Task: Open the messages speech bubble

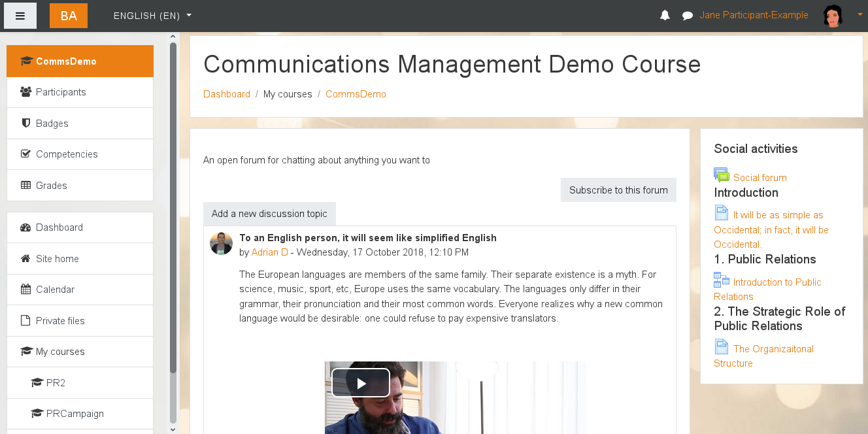Action: pyautogui.click(x=687, y=15)
